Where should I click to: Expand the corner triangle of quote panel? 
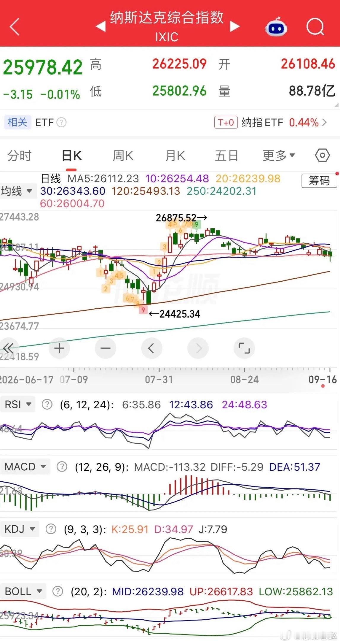pos(336,105)
